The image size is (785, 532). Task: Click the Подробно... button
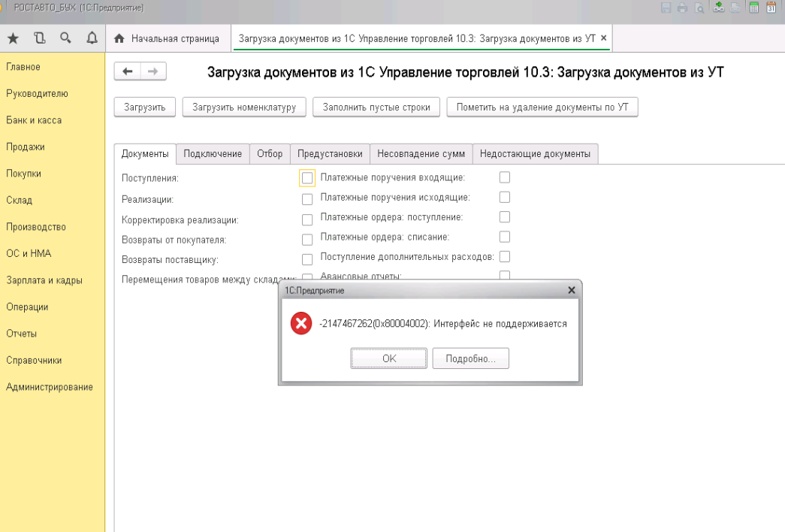coord(470,358)
